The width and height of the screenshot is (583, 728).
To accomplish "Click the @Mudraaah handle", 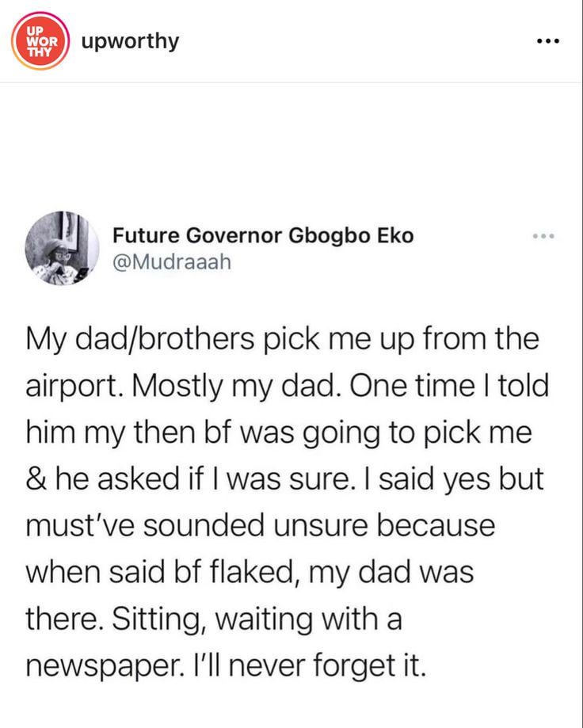I will 172,261.
